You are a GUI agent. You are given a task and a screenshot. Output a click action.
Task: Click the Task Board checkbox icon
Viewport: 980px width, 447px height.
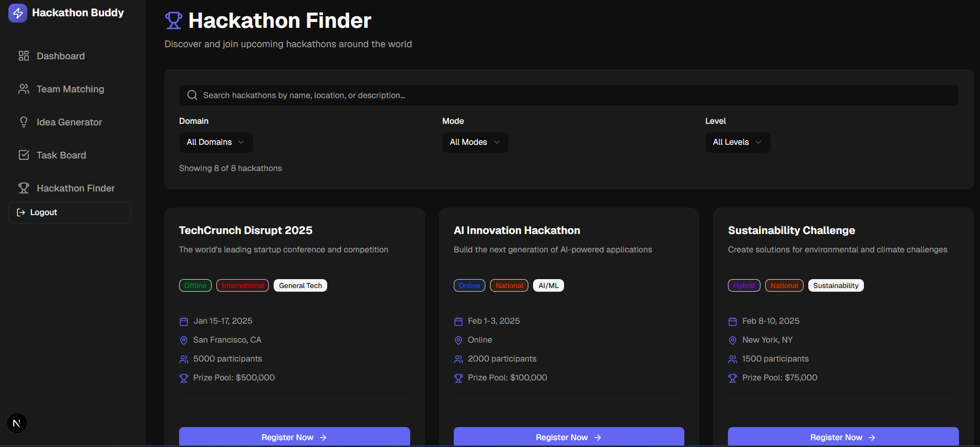tap(24, 155)
